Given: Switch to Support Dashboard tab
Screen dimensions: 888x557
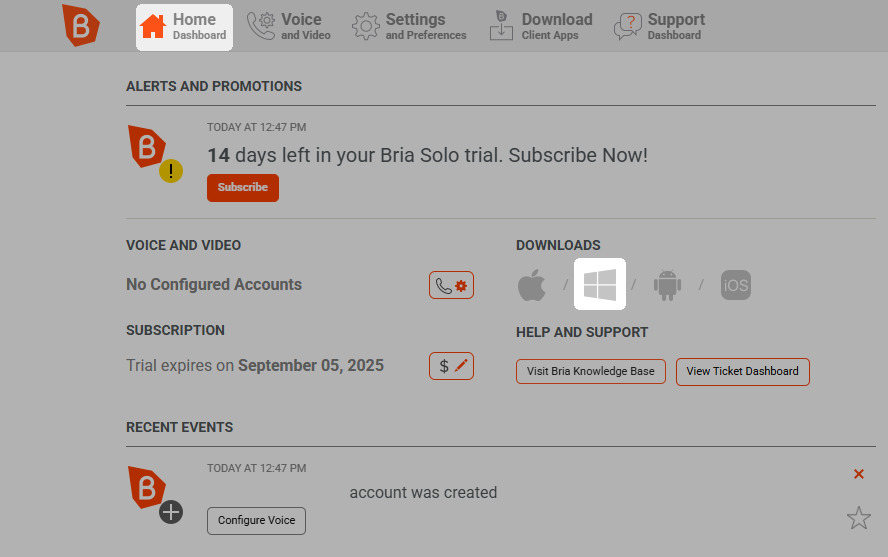Looking at the screenshot, I should click(x=660, y=27).
